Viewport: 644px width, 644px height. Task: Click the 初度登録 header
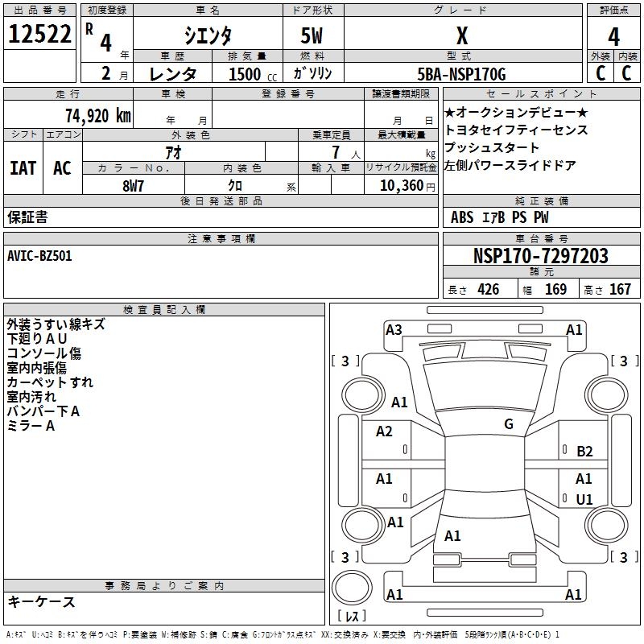pos(107,10)
